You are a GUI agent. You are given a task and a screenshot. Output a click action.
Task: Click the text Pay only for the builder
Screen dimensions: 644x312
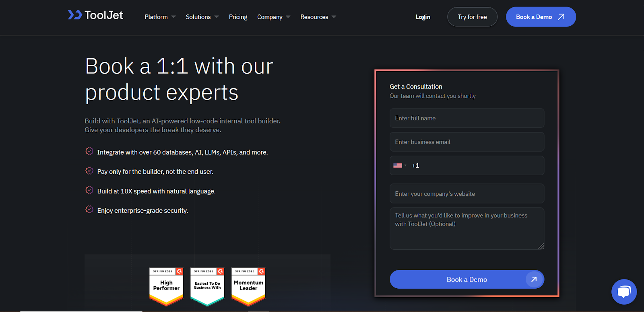click(x=155, y=172)
